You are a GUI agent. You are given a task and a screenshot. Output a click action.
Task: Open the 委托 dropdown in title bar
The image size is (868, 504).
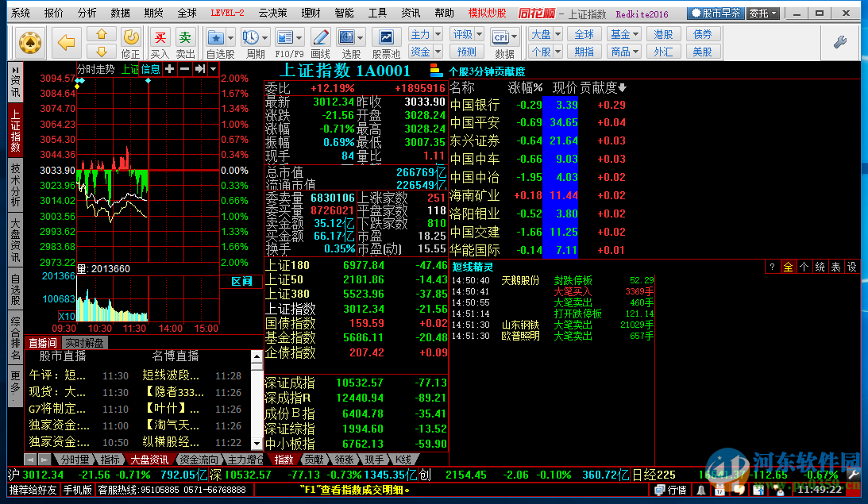pyautogui.click(x=762, y=13)
